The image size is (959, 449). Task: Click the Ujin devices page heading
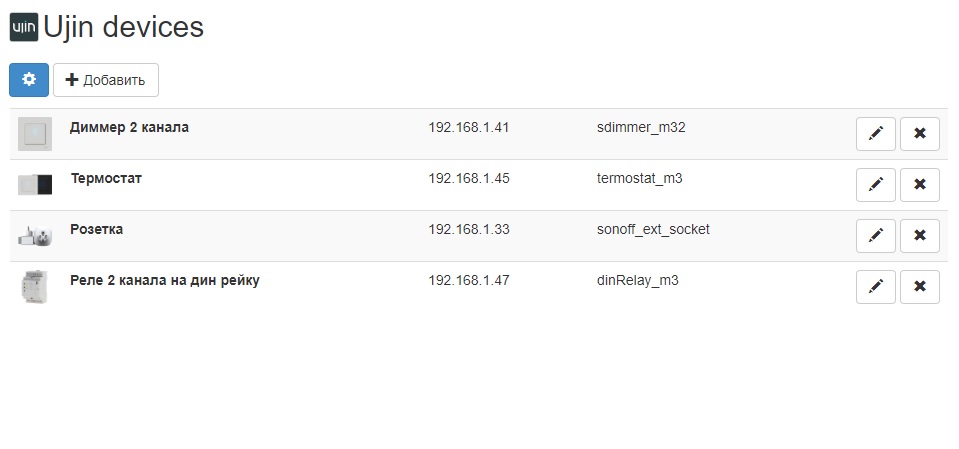tap(124, 27)
